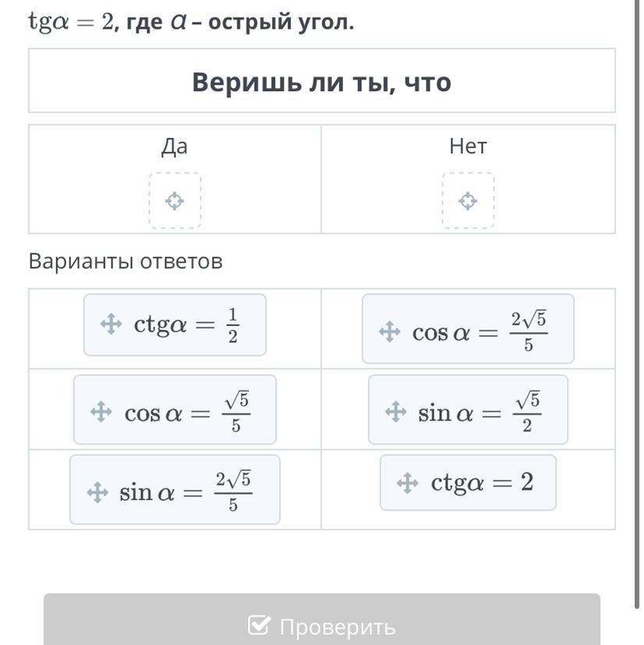644x645 pixels.
Task: Click drag handle icon on sin α = 2√5/5
Action: [97, 492]
